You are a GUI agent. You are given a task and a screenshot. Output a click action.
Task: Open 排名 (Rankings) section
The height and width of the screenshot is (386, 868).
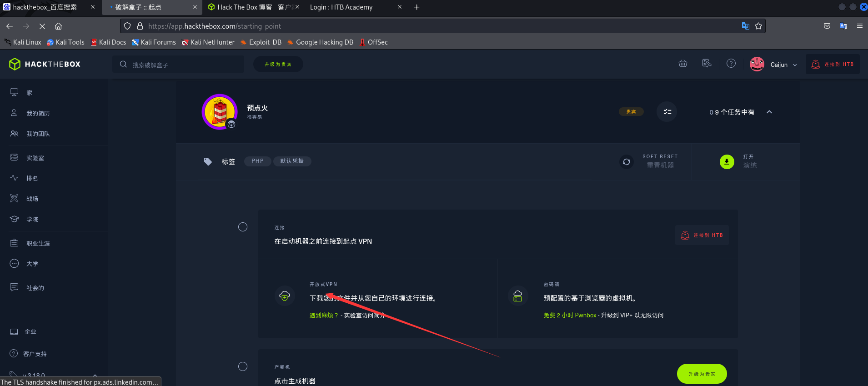tap(32, 178)
